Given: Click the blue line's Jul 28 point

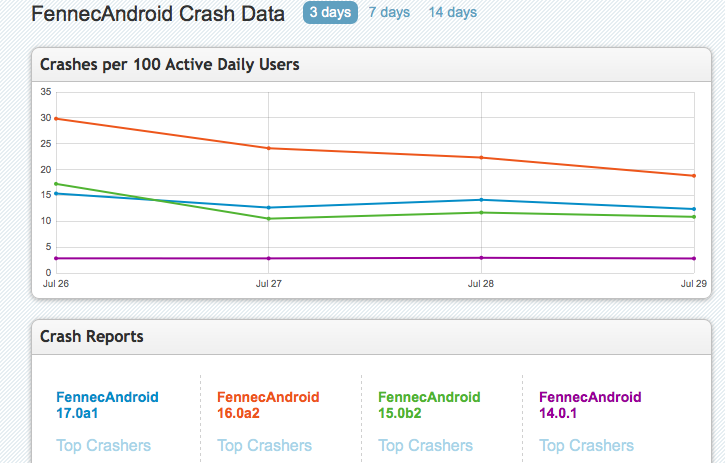Looking at the screenshot, I should [481, 200].
